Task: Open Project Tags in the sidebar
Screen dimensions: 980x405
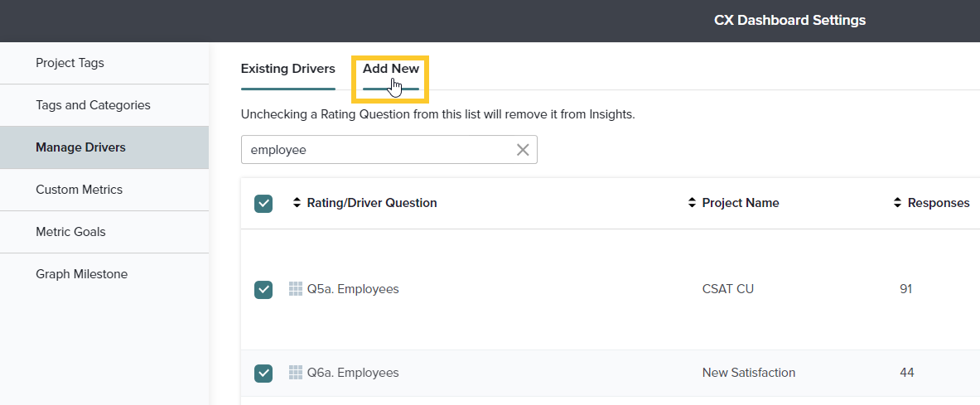Action: point(70,63)
